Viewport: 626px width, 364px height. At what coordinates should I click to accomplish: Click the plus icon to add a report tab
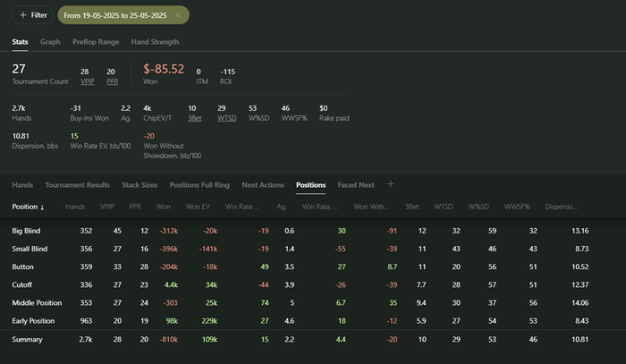tap(390, 184)
